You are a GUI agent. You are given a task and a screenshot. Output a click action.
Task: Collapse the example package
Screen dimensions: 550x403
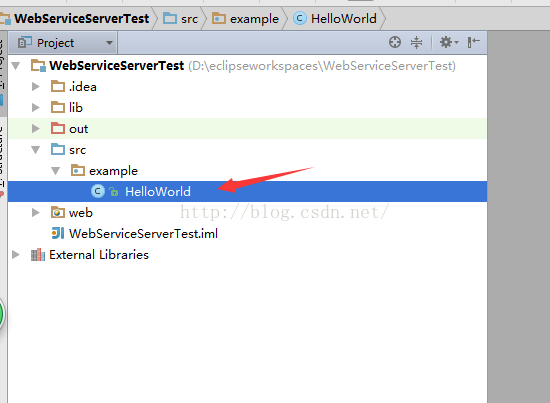pos(55,171)
